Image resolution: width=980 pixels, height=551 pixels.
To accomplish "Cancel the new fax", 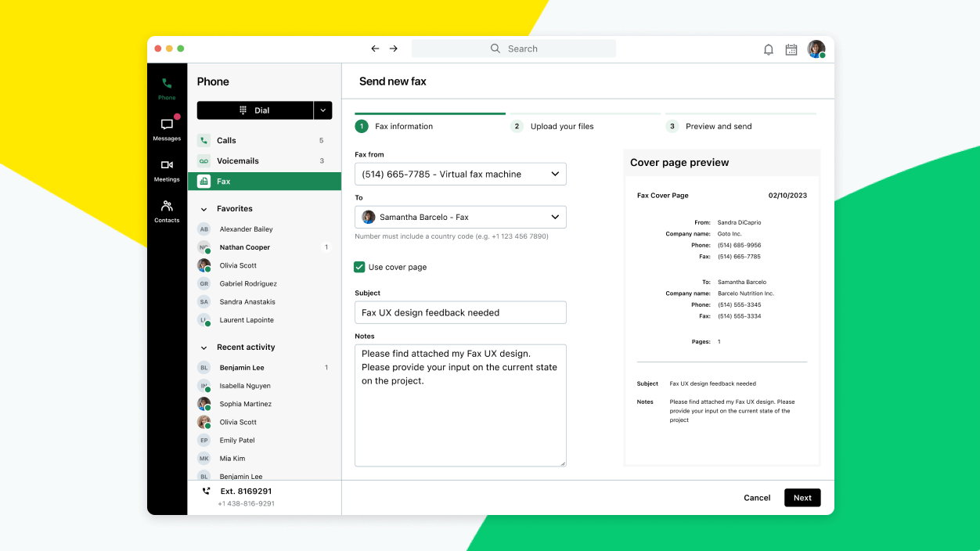I will pos(757,498).
